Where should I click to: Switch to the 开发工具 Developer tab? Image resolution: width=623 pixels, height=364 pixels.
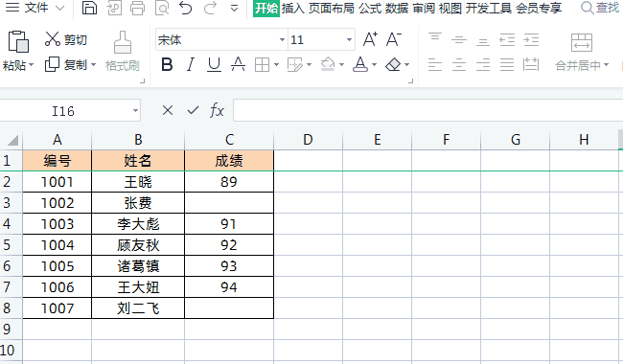(488, 8)
